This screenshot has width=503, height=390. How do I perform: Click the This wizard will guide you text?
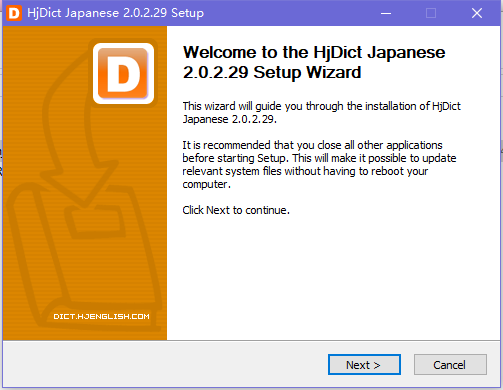pos(321,106)
